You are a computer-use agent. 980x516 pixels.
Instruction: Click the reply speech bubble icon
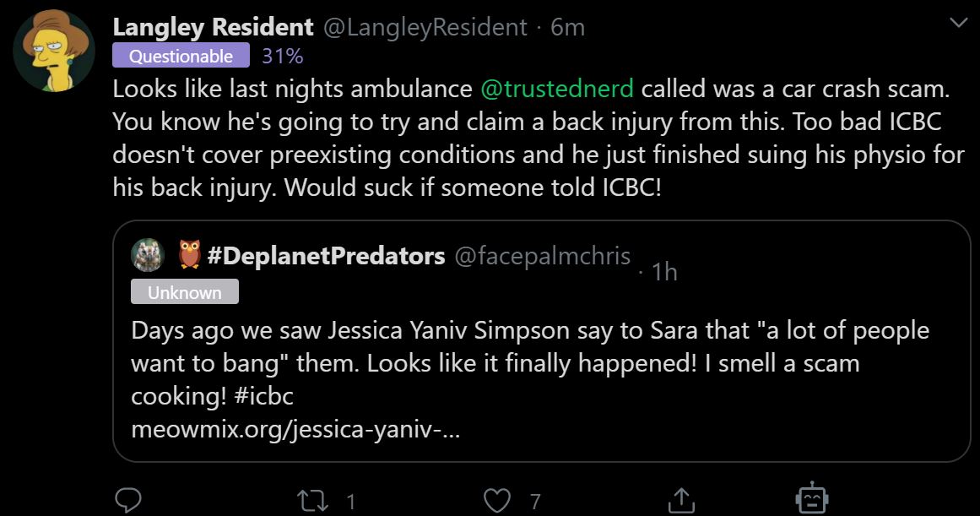pyautogui.click(x=129, y=500)
